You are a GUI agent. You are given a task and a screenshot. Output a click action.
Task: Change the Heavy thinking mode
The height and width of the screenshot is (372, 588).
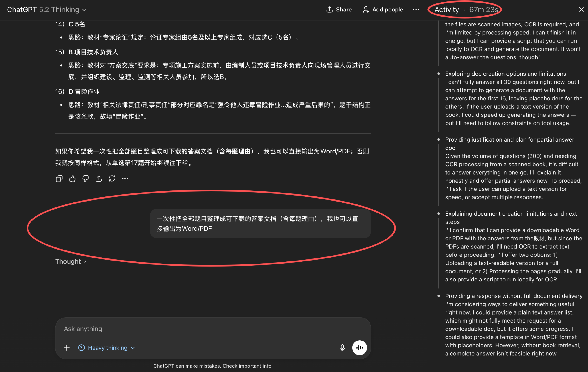(108, 348)
